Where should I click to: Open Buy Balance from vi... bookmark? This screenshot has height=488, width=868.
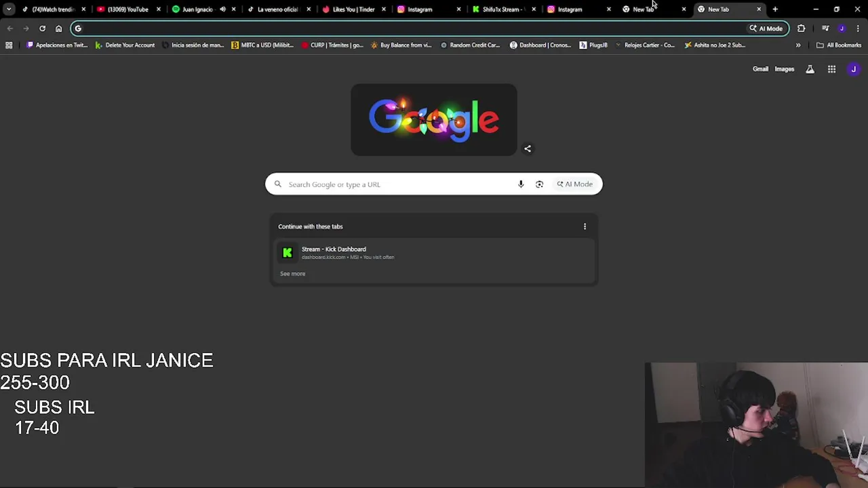click(401, 45)
